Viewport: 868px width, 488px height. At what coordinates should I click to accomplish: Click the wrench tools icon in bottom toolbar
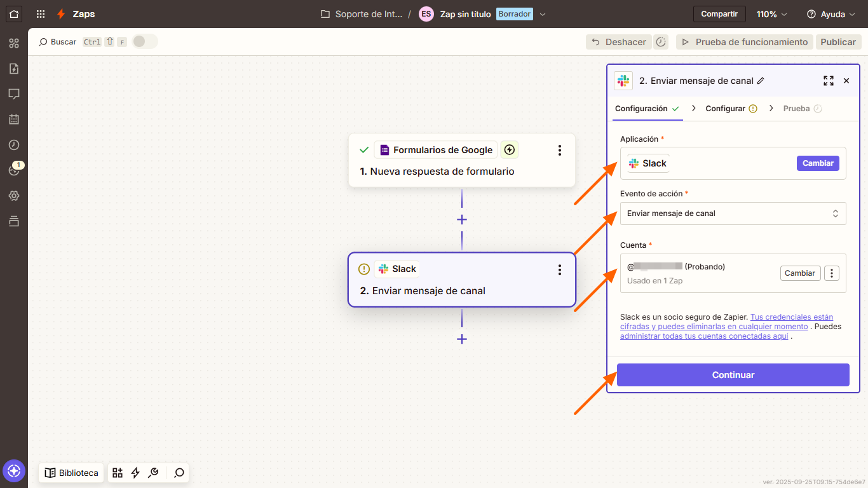(x=153, y=473)
